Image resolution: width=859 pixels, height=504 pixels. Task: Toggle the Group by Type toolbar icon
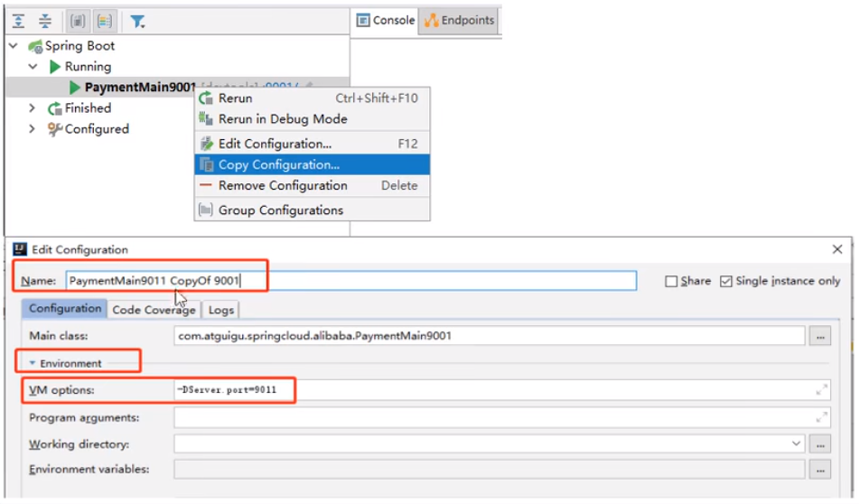tap(79, 20)
